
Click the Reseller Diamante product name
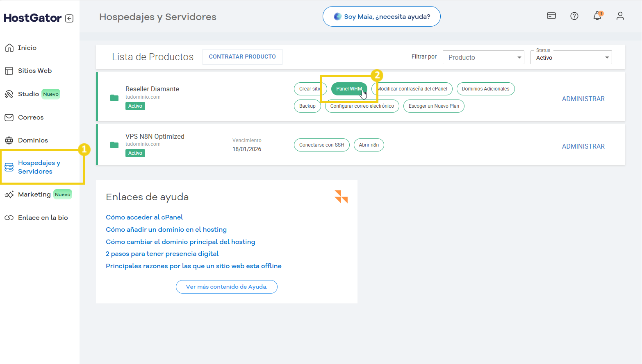[152, 89]
